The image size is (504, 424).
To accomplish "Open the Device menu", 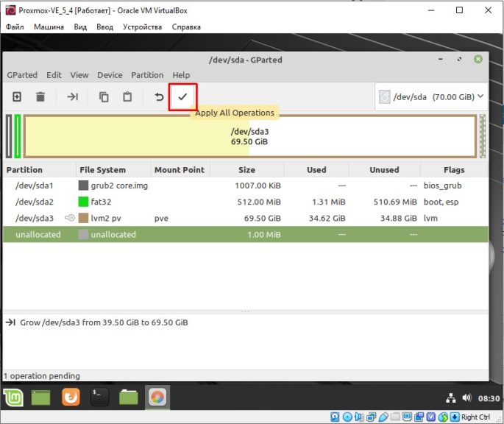I will tap(110, 75).
